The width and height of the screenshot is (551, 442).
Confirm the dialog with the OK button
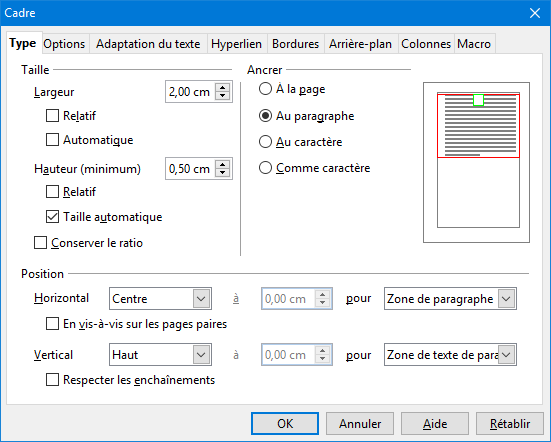click(285, 423)
